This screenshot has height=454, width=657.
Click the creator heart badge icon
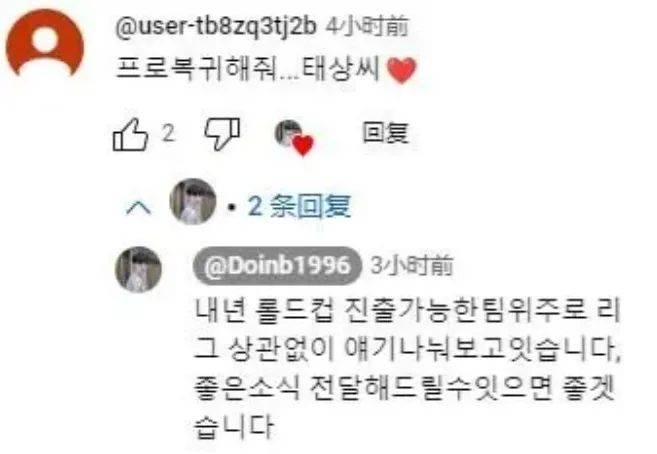coord(294,137)
